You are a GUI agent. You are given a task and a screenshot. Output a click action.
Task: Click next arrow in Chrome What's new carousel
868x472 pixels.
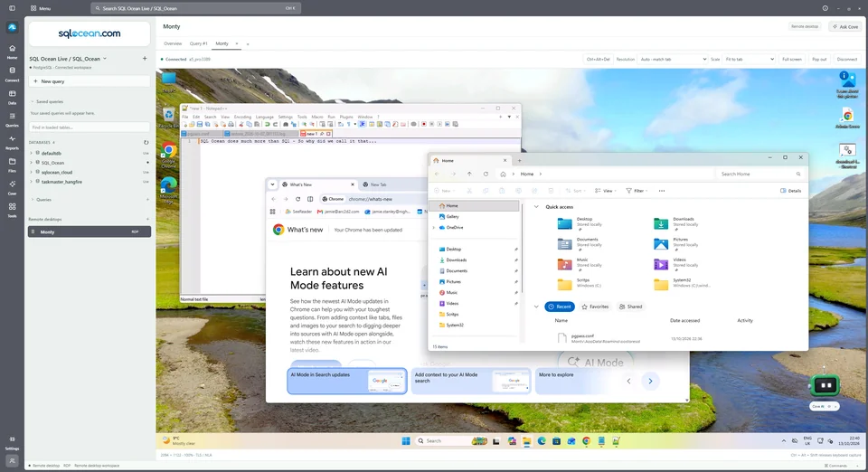coord(650,381)
